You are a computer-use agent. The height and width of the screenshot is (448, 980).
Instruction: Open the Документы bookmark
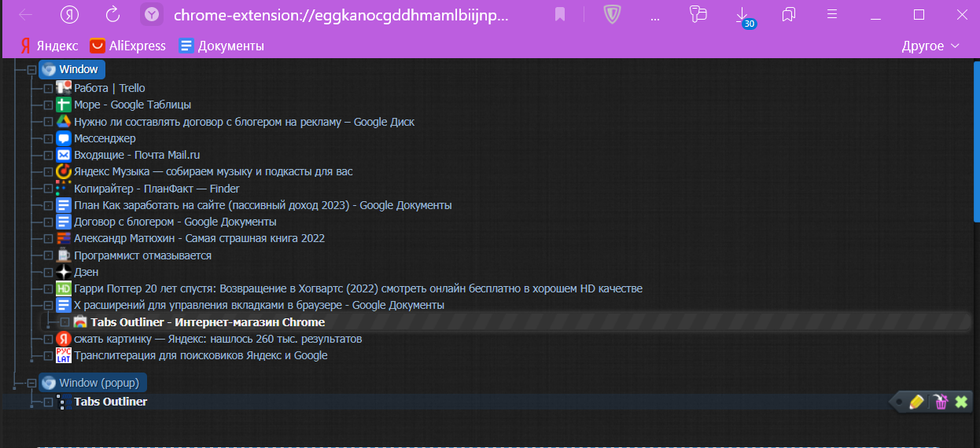[x=221, y=46]
